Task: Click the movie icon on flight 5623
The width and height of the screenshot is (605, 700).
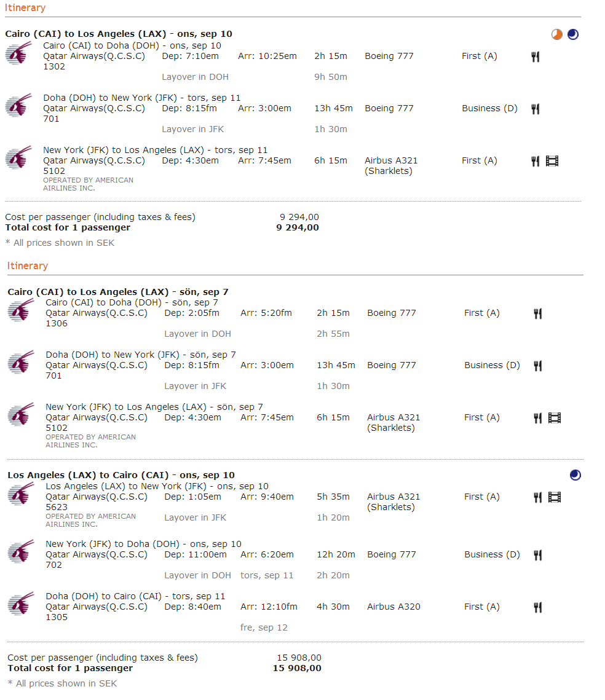Action: [555, 497]
